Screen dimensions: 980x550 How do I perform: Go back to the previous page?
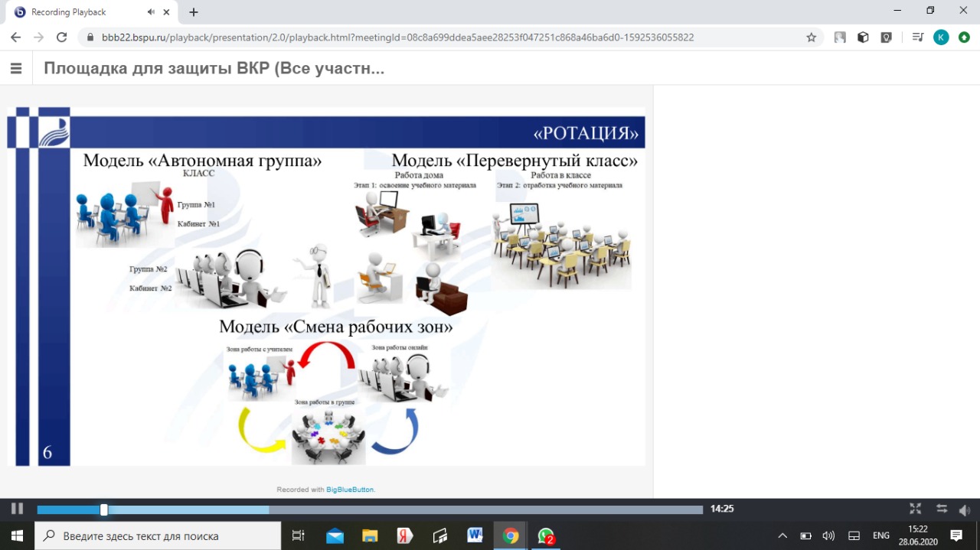point(15,37)
